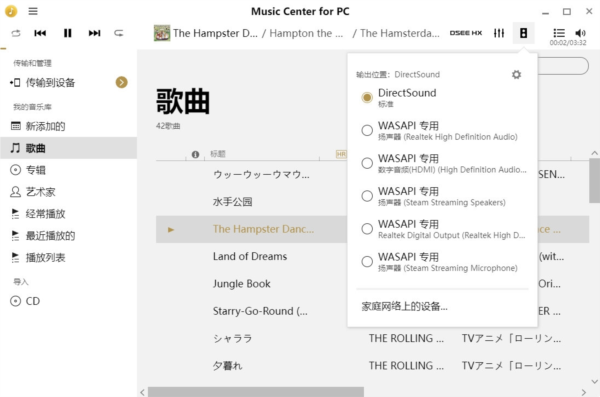
Task: Toggle shuffle playback mode
Action: (x=16, y=33)
